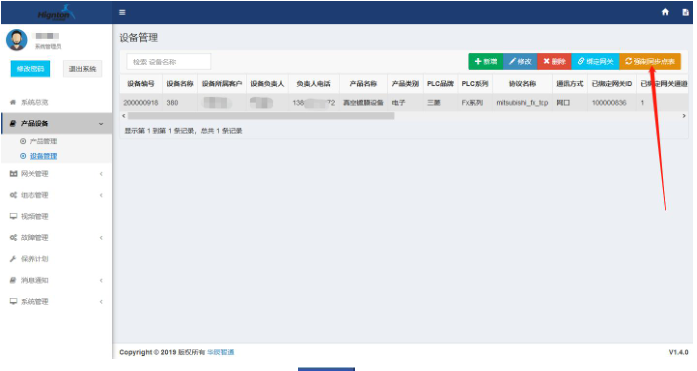Focus the device name search field
This screenshot has width=697, height=371.
pos(168,62)
